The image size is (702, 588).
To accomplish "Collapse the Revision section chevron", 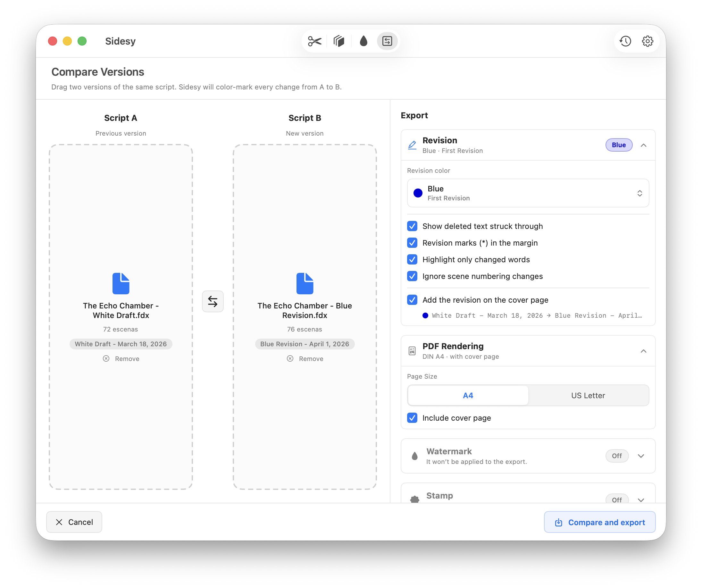I will (644, 145).
